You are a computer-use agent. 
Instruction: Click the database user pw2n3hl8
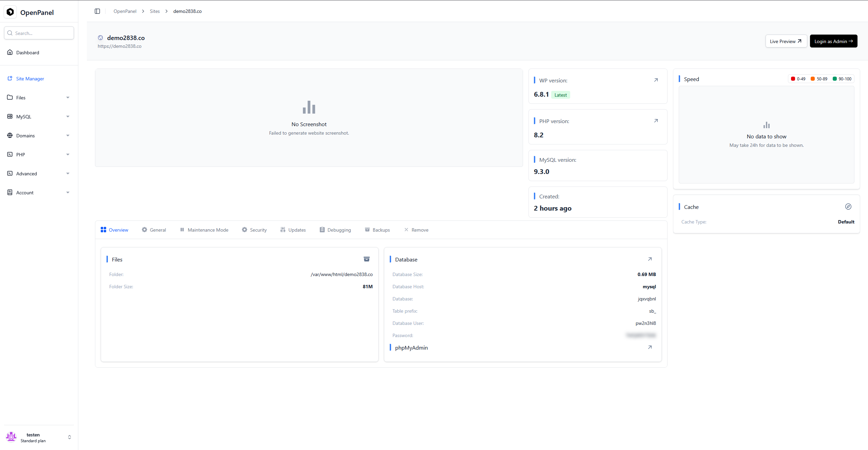[x=646, y=323]
